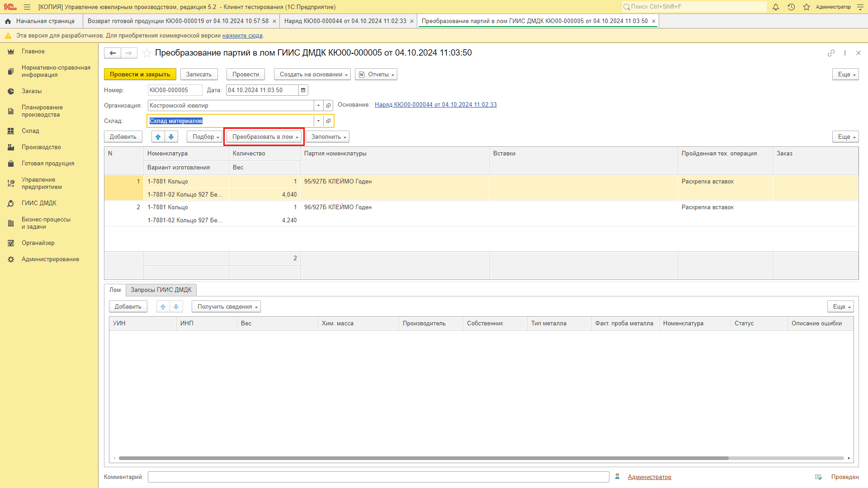The height and width of the screenshot is (488, 868).
Task: Open Производство section in sidebar
Action: [41, 147]
